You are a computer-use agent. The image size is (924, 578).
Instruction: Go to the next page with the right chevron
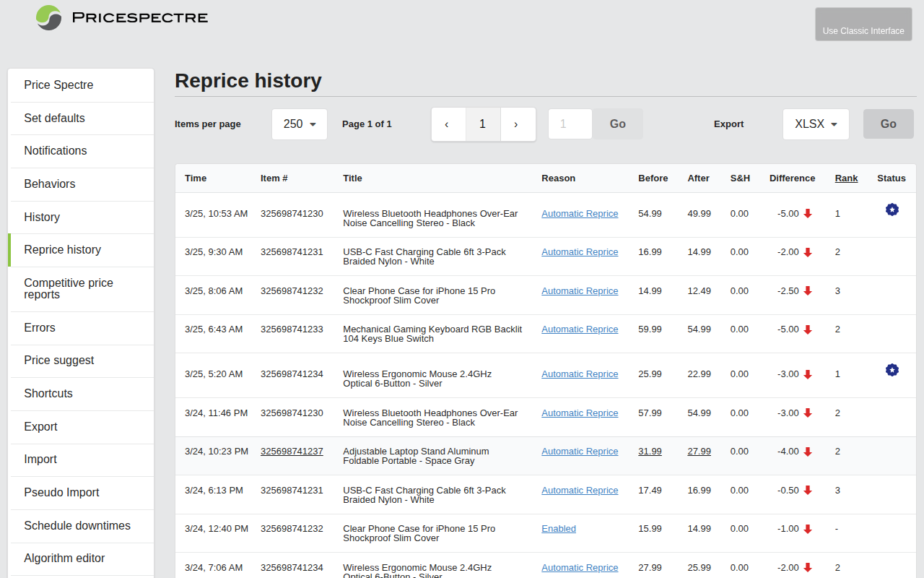pyautogui.click(x=518, y=124)
